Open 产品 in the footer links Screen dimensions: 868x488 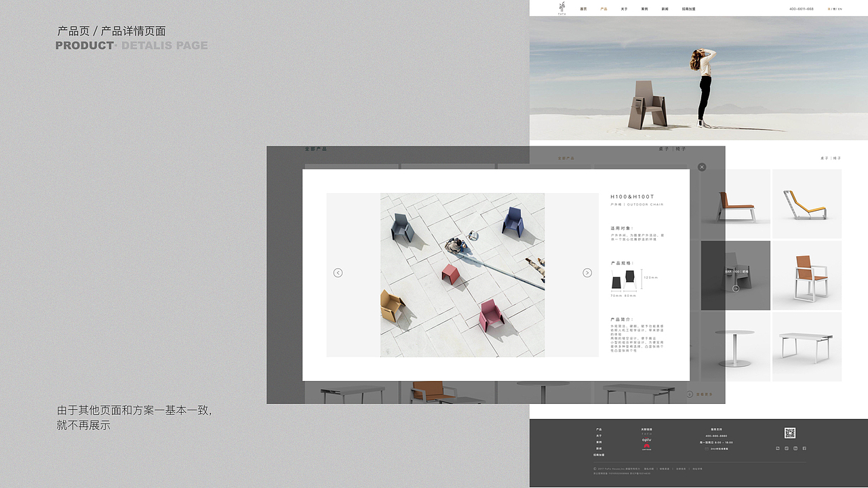[x=599, y=429]
